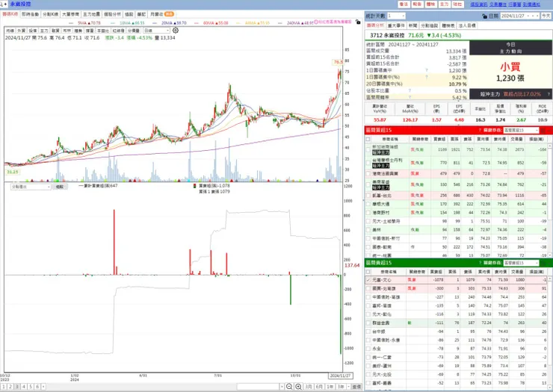The width and height of the screenshot is (553, 392).
Task: Check the 永全 row checkbox
Action: pos(368,349)
